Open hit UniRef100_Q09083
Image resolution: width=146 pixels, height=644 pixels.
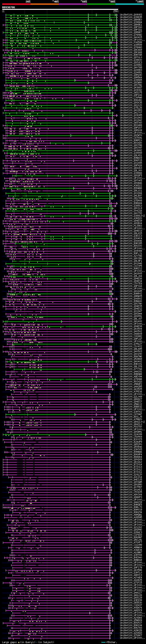pyautogui.click(x=131, y=15)
